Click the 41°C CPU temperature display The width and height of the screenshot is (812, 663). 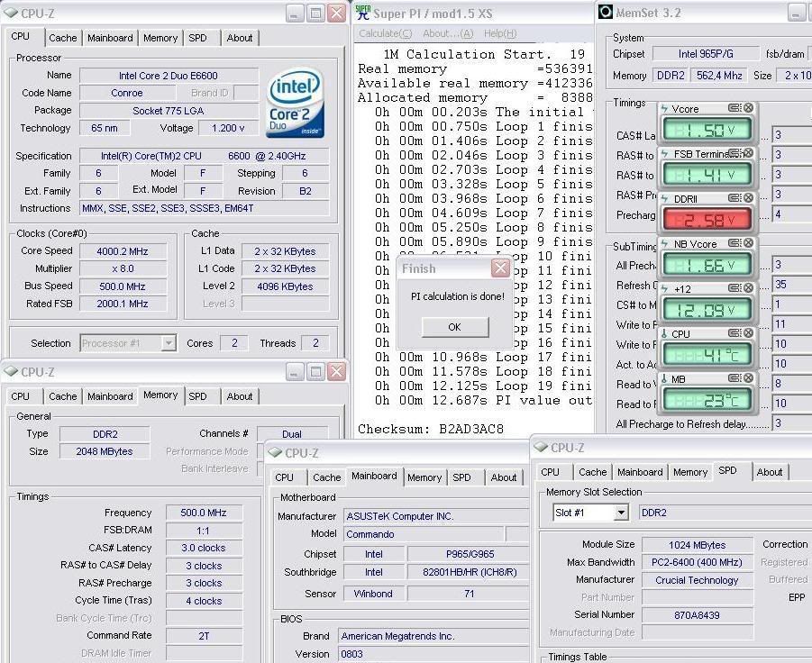[x=707, y=355]
